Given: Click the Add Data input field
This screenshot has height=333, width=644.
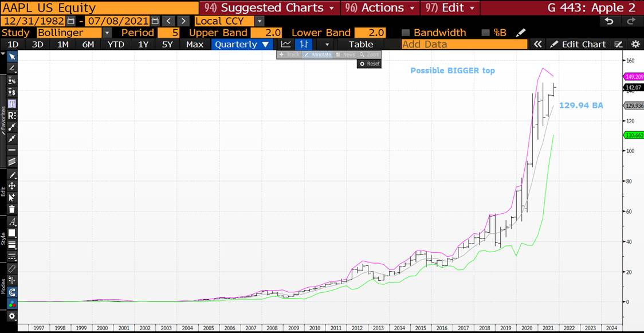Looking at the screenshot, I should [x=464, y=44].
